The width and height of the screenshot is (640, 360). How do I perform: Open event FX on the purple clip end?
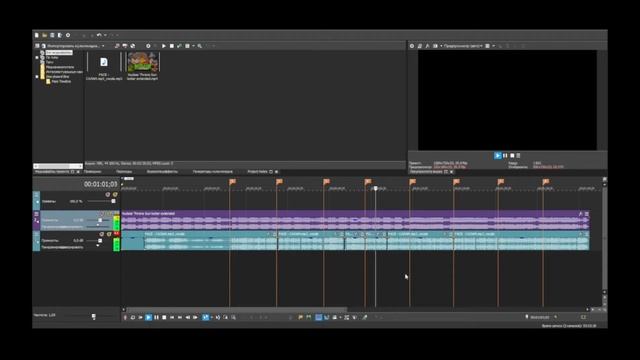click(x=580, y=214)
